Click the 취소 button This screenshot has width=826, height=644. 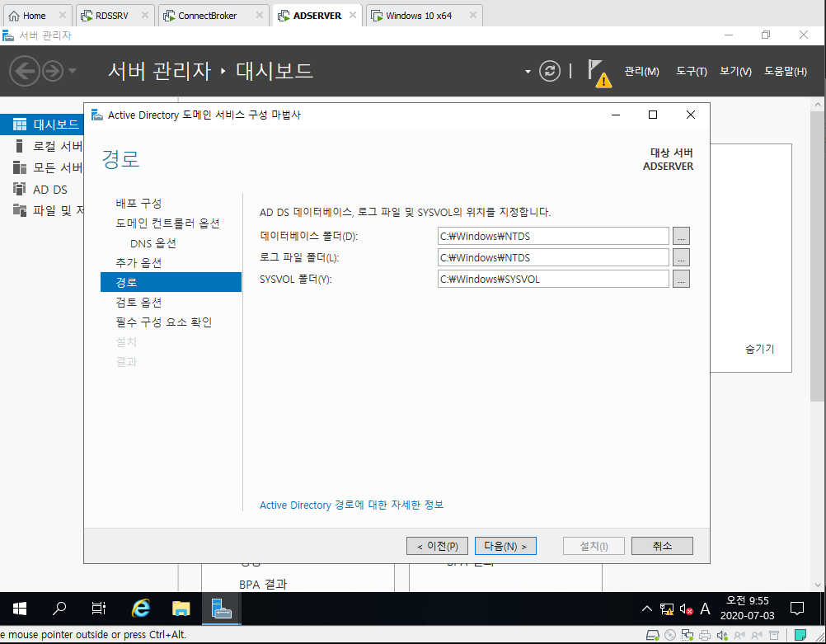click(x=662, y=546)
